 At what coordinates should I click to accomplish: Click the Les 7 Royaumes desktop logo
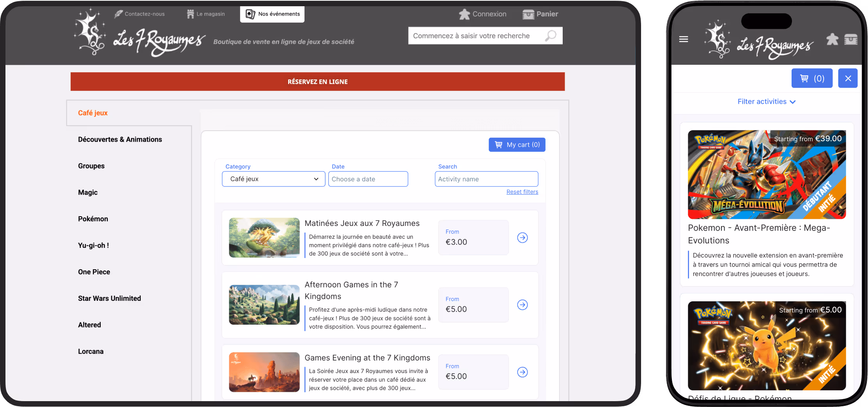click(140, 33)
